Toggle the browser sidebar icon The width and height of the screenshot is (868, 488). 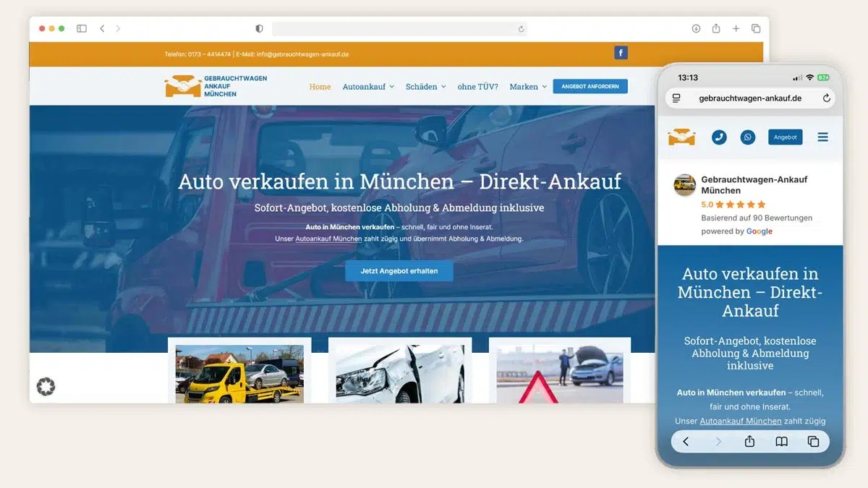82,29
